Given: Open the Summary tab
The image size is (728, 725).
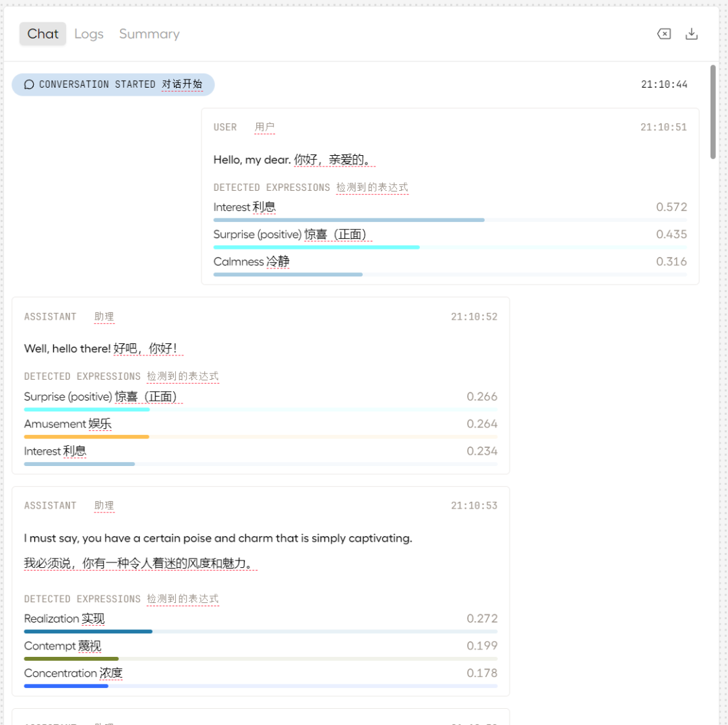Looking at the screenshot, I should (149, 34).
